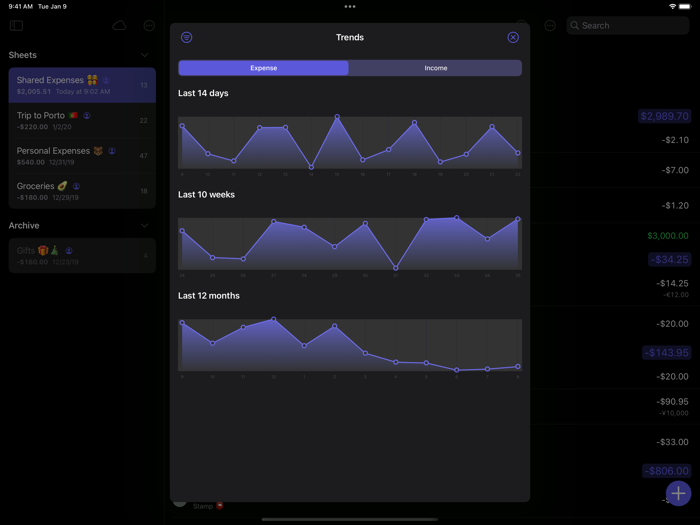Click the Wi-Fi status icon

pos(672,7)
